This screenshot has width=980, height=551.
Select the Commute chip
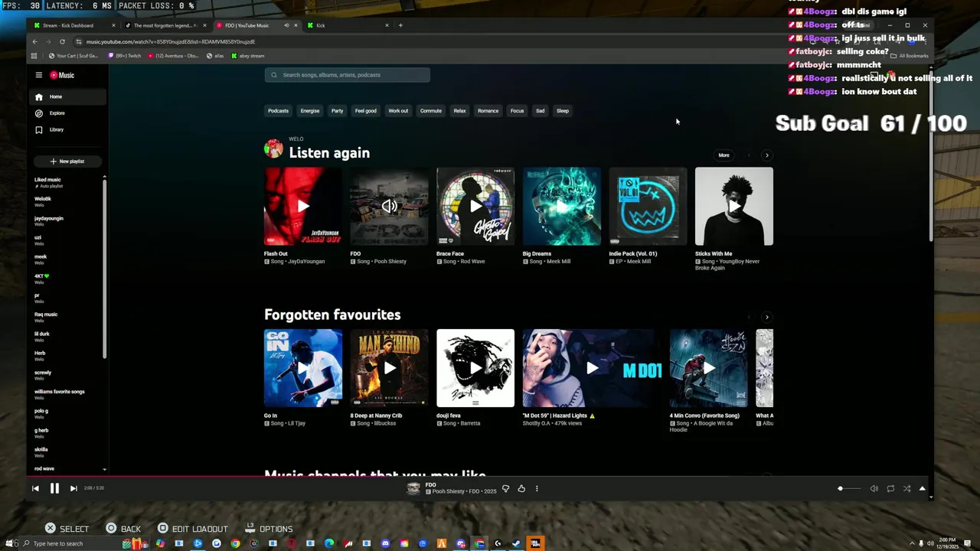tap(430, 111)
